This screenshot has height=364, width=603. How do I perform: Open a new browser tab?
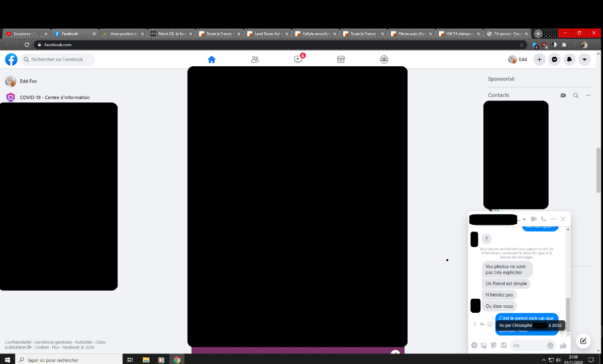(x=538, y=34)
